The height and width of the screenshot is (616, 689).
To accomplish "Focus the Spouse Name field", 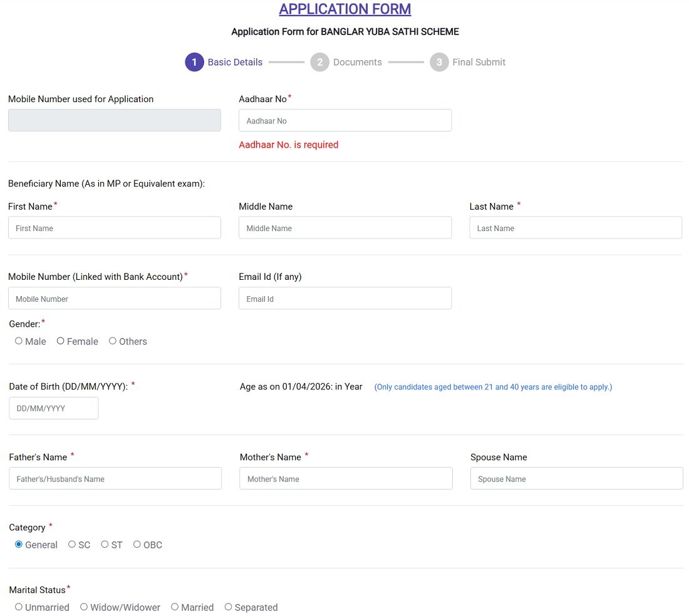I will (x=575, y=478).
